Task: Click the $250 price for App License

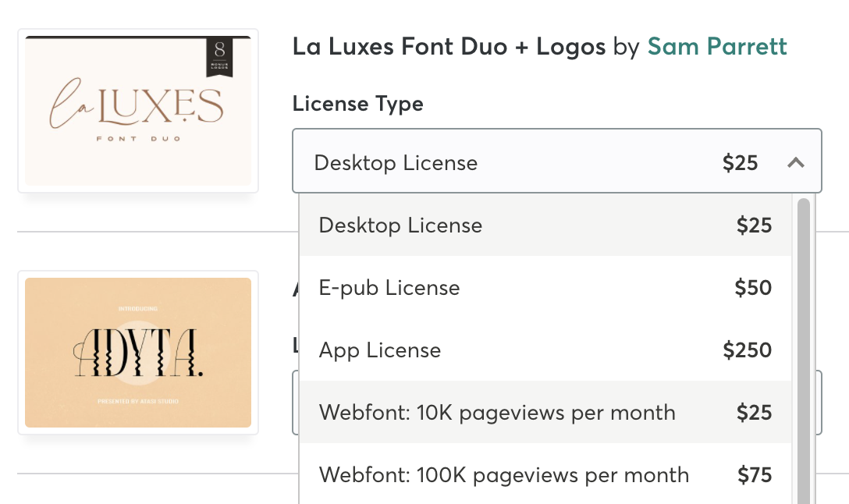Action: click(x=748, y=350)
